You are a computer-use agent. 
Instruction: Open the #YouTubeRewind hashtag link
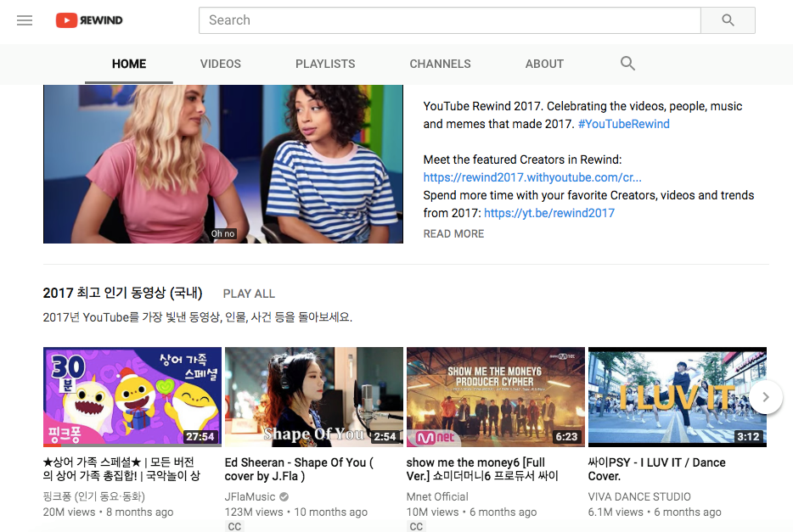point(623,124)
